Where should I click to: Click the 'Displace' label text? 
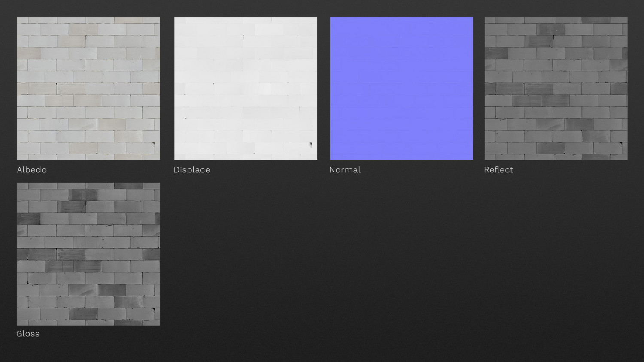(192, 170)
